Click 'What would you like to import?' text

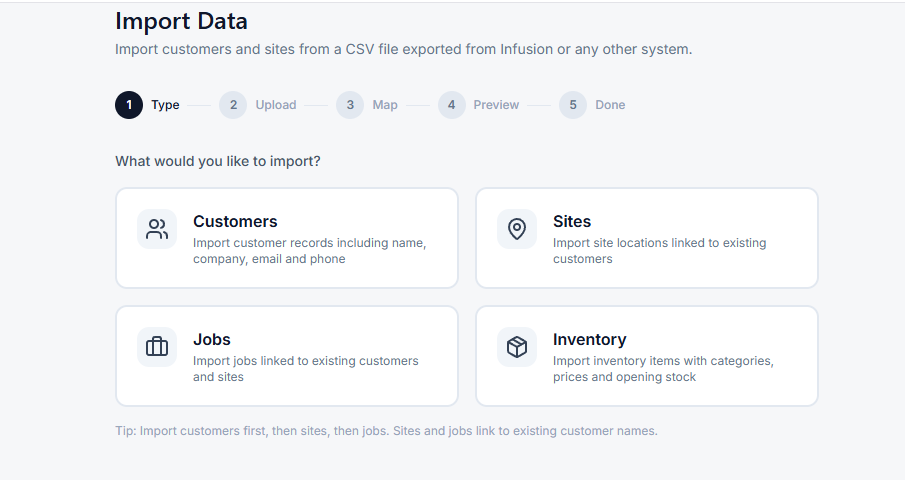218,161
